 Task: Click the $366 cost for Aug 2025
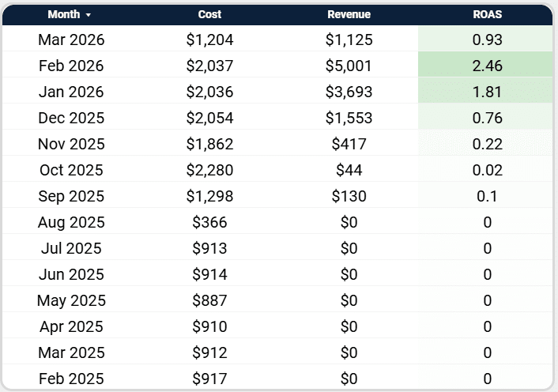(x=209, y=222)
